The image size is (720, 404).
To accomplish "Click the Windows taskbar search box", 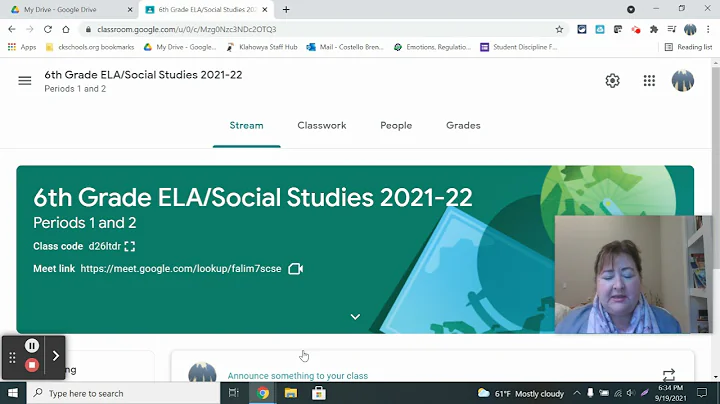I will pos(124,393).
